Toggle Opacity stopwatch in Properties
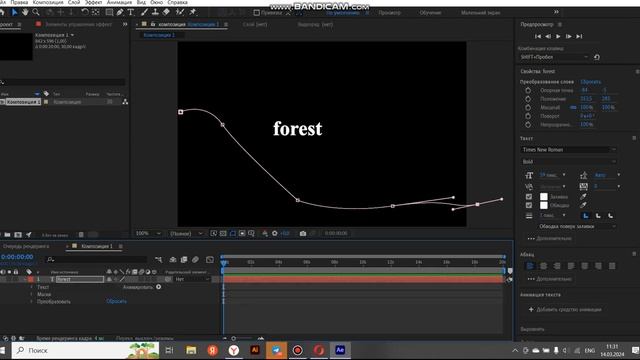The width and height of the screenshot is (640, 360). click(528, 124)
